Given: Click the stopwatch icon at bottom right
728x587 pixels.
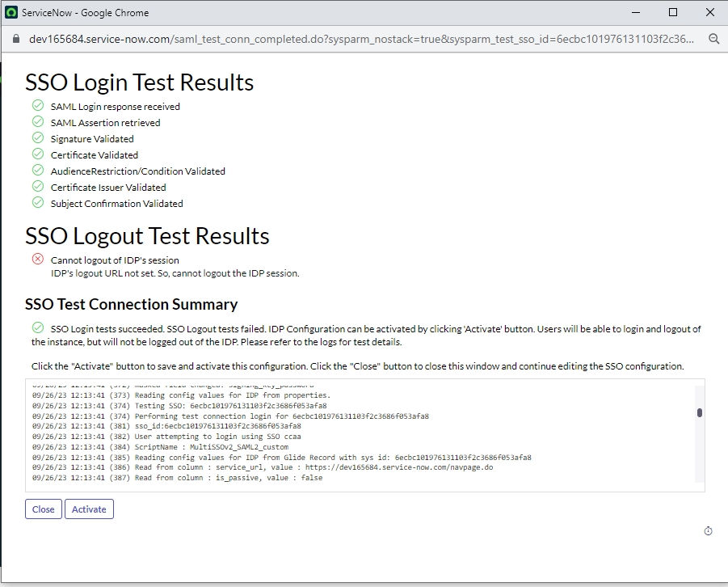Looking at the screenshot, I should (x=708, y=530).
